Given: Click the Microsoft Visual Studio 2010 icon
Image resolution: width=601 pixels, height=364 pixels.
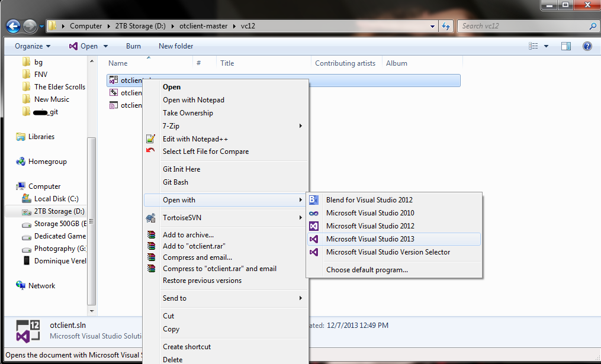Looking at the screenshot, I should point(314,213).
